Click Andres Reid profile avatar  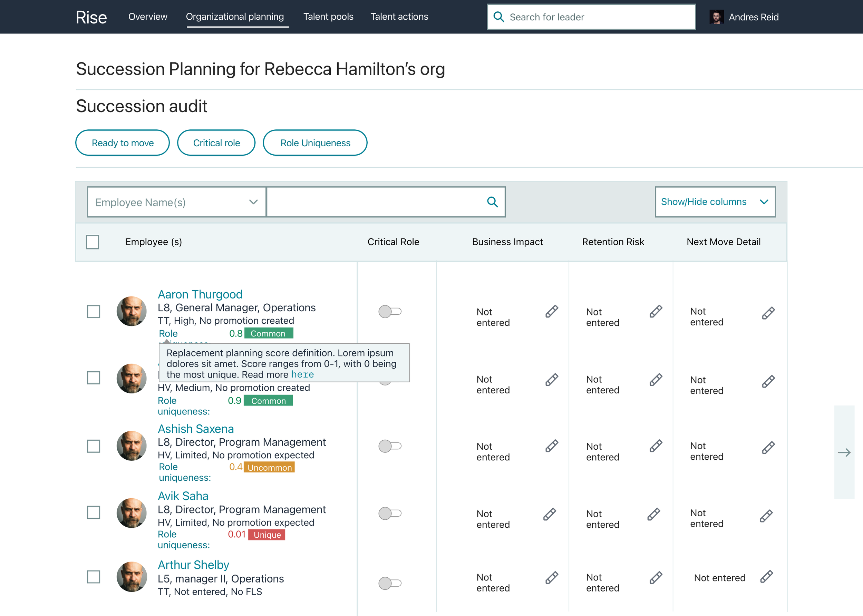(716, 17)
